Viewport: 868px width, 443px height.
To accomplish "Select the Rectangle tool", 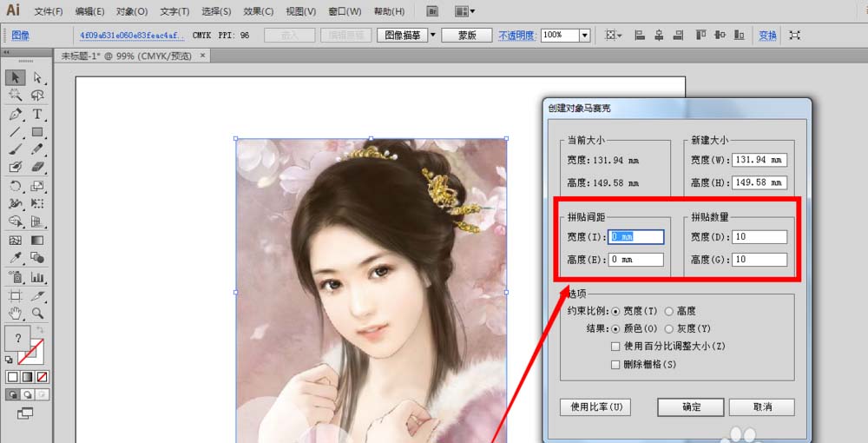I will (37, 132).
